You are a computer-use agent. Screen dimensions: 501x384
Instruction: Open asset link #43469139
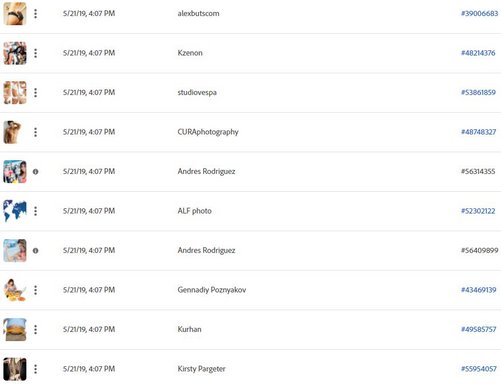pos(478,290)
